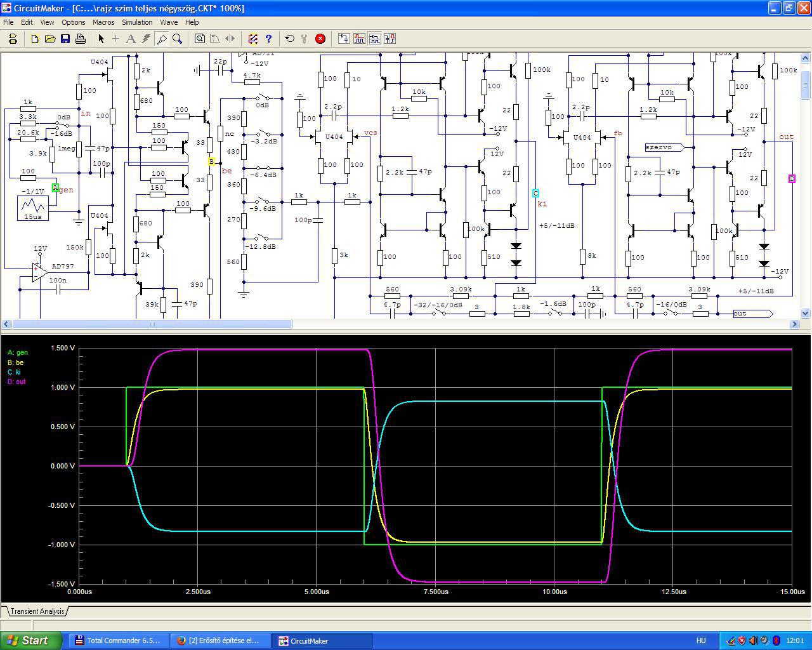Choose the Zoom magnifier tool

click(x=178, y=39)
